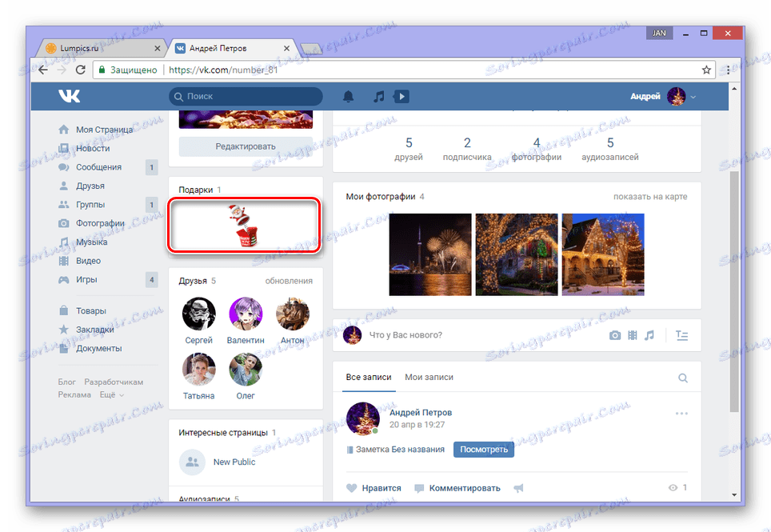Click показать на карте link
The image size is (771, 532).
tap(650, 197)
